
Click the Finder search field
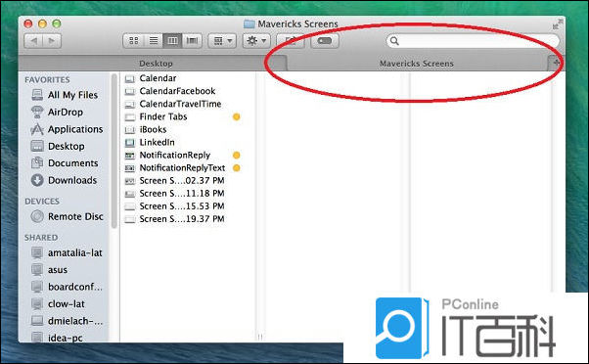473,40
